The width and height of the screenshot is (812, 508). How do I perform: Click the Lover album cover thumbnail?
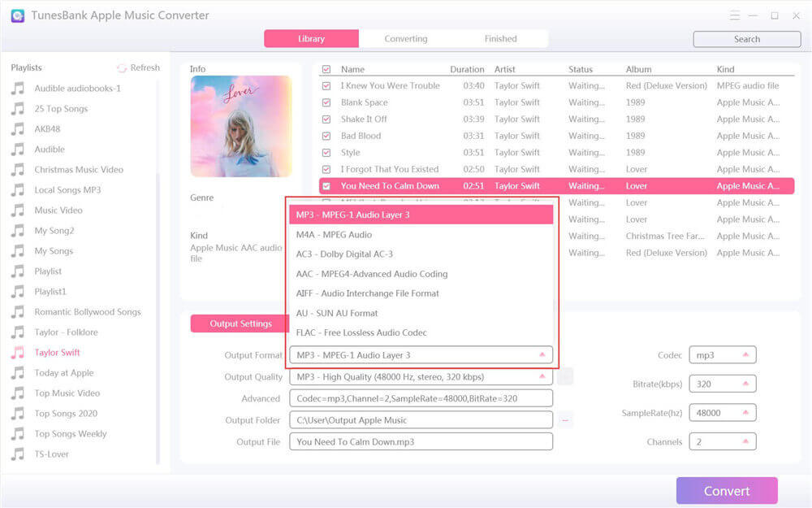click(241, 126)
